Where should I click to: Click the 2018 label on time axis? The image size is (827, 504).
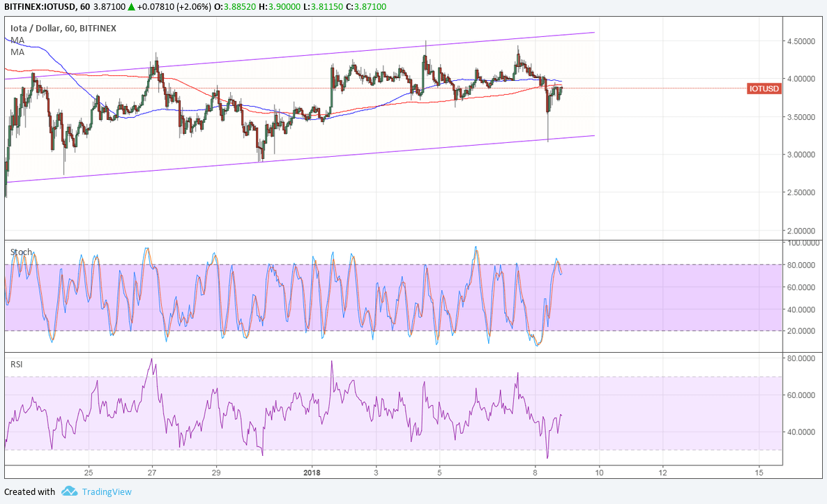pyautogui.click(x=312, y=473)
